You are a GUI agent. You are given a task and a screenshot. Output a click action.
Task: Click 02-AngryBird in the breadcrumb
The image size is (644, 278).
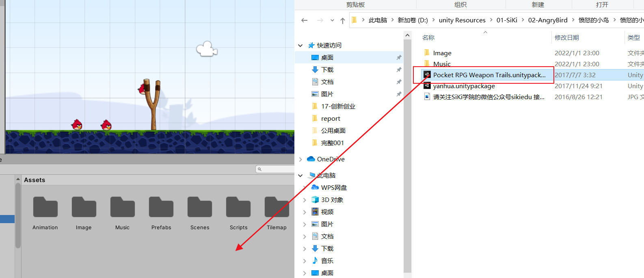point(548,20)
